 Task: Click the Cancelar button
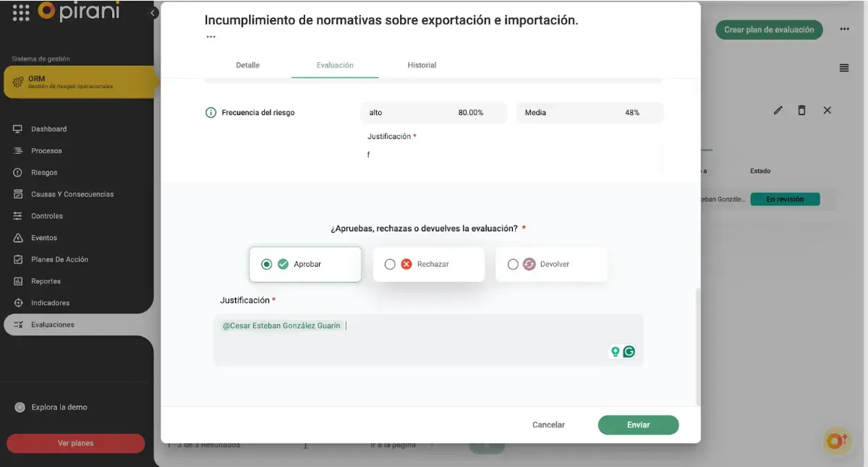[548, 425]
